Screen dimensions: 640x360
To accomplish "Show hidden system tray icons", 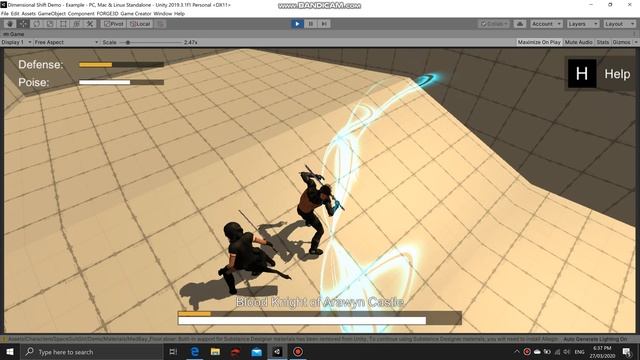I will (517, 351).
